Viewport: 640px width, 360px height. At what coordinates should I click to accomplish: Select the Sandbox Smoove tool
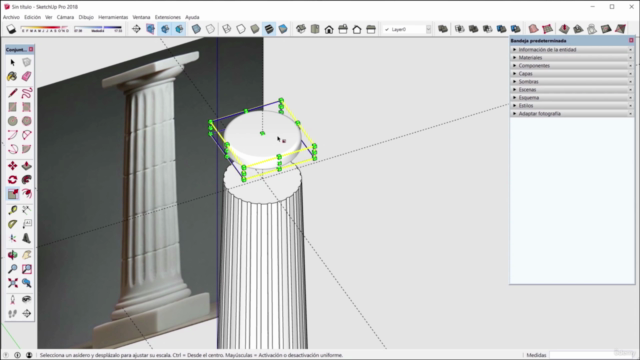pyautogui.click(x=564, y=29)
